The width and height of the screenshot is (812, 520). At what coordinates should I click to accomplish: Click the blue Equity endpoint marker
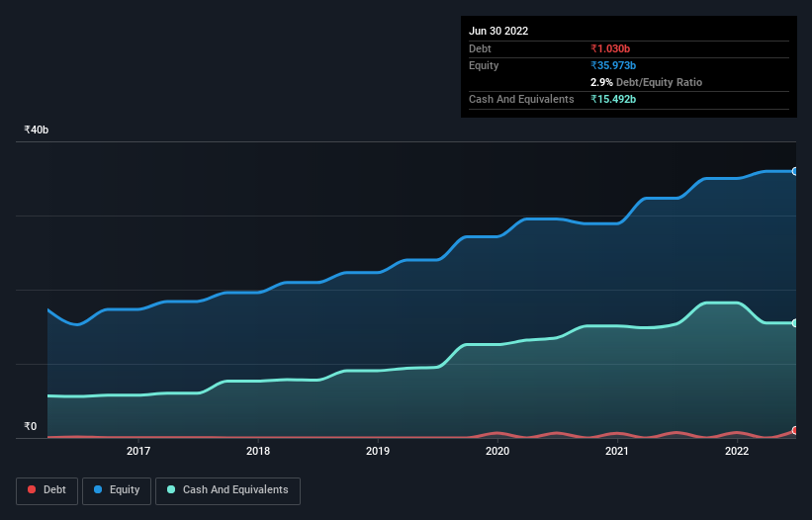coord(795,171)
